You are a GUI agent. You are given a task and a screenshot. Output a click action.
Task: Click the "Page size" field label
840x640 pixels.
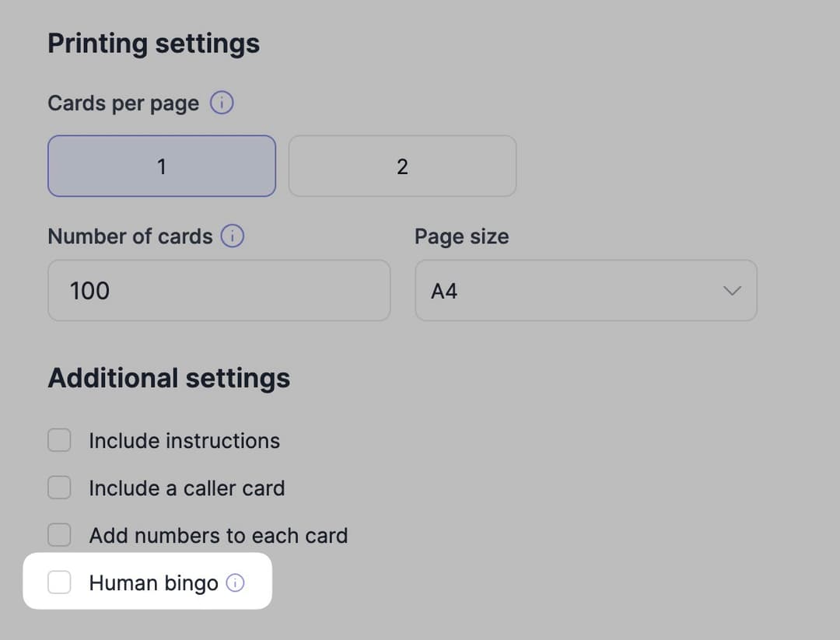click(x=461, y=236)
